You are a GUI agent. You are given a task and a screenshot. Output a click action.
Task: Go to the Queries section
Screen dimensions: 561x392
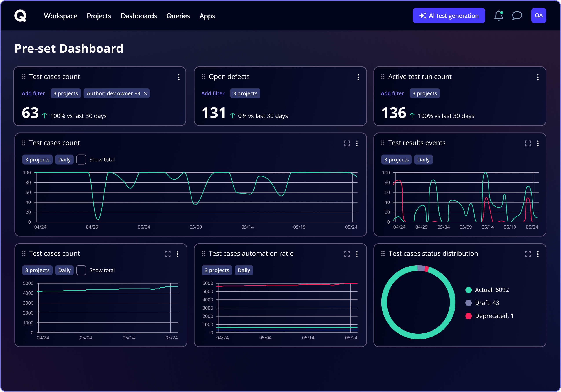click(178, 16)
